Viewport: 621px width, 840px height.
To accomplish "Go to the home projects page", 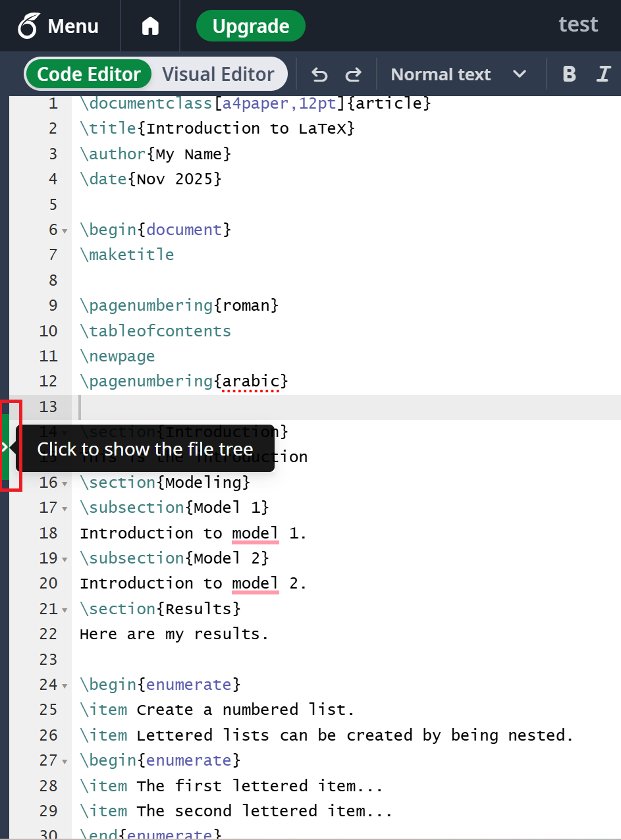I will point(151,26).
